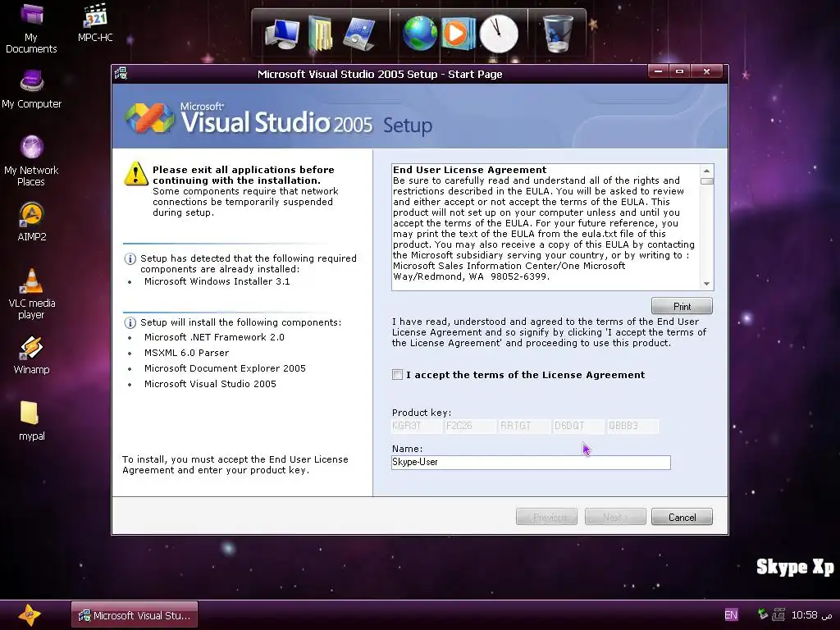Click 'Microsoft .NET Framework 2.0' list item
840x630 pixels.
pyautogui.click(x=214, y=337)
